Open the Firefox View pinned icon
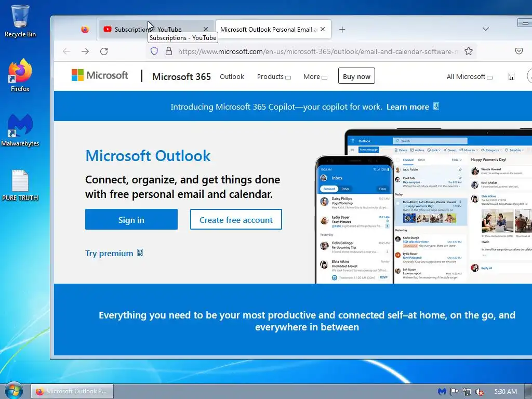Viewport: 532px width, 399px height. coord(85,30)
